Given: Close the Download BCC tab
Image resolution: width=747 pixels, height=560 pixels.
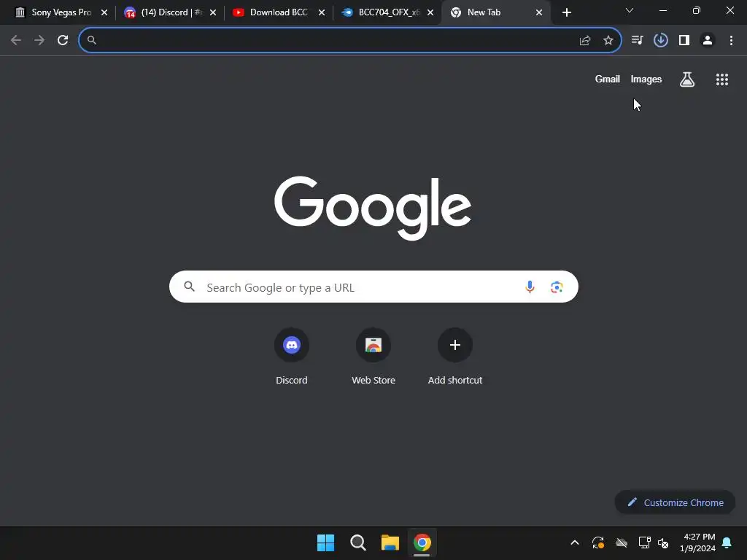Looking at the screenshot, I should (322, 12).
